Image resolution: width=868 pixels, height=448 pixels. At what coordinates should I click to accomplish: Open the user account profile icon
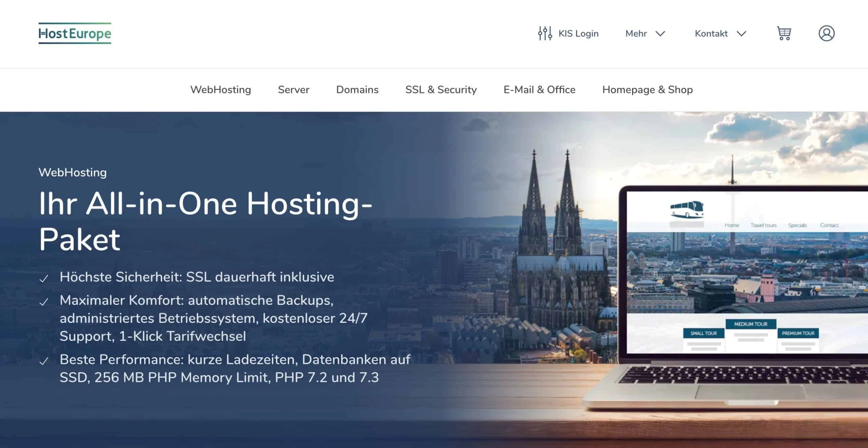point(827,33)
